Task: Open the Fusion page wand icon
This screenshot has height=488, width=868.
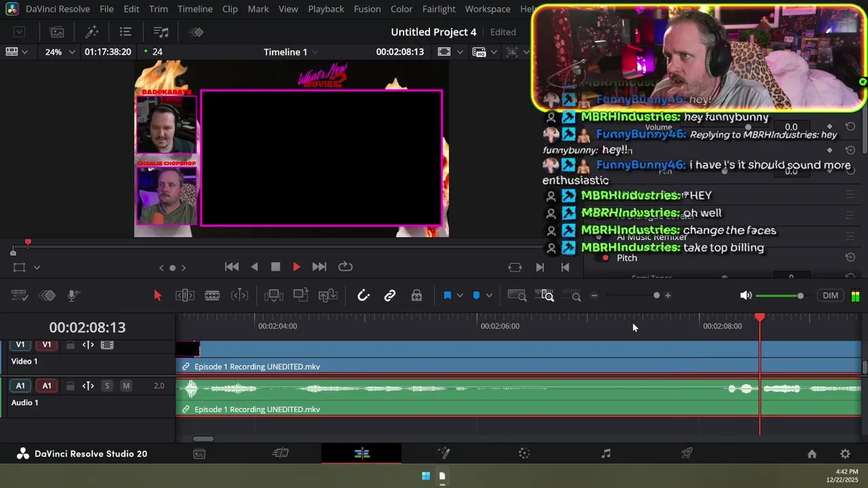Action: click(443, 453)
